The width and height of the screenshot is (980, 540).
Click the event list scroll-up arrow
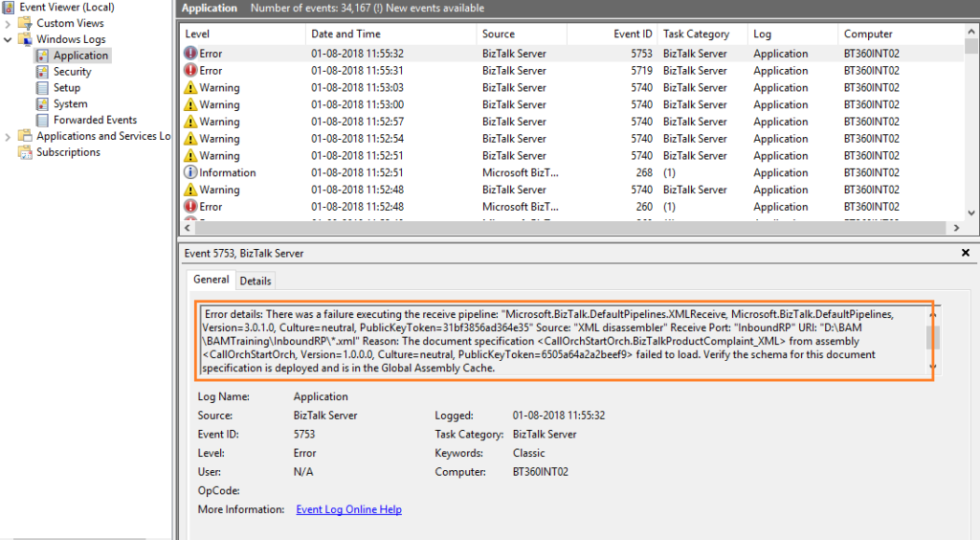970,32
